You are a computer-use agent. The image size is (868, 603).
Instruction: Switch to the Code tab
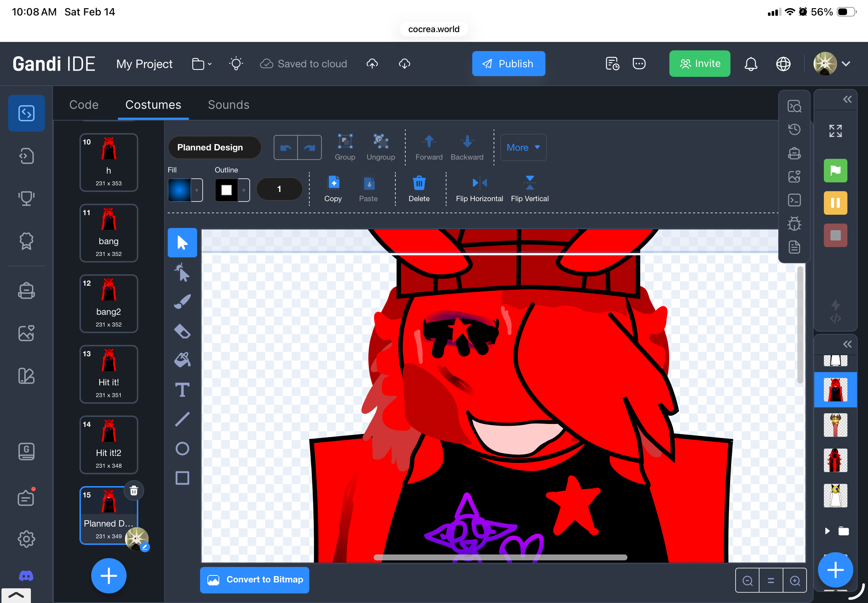pos(84,105)
